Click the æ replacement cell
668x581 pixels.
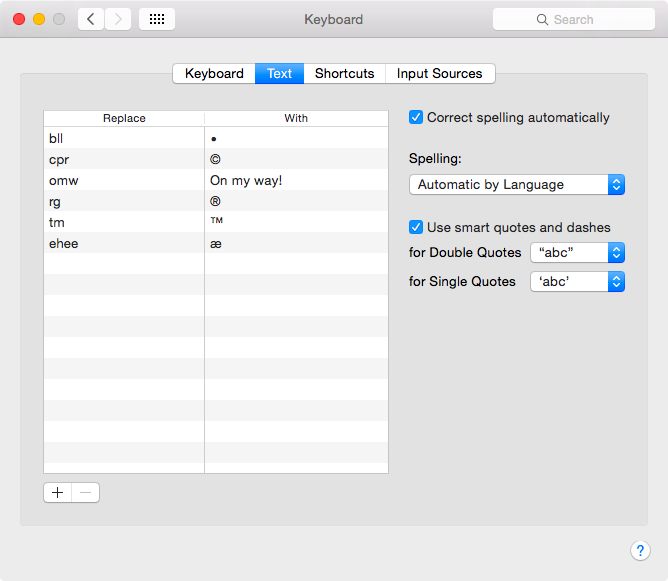tap(297, 243)
